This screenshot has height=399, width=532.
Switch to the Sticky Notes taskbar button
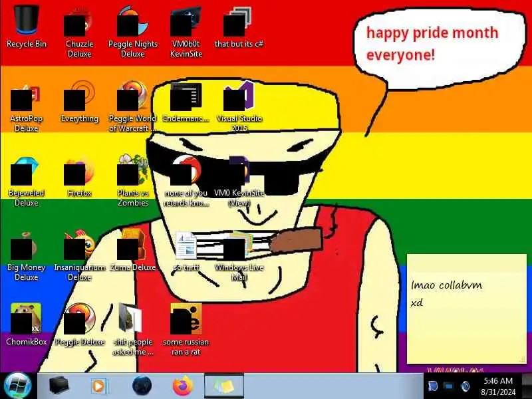pos(224,386)
